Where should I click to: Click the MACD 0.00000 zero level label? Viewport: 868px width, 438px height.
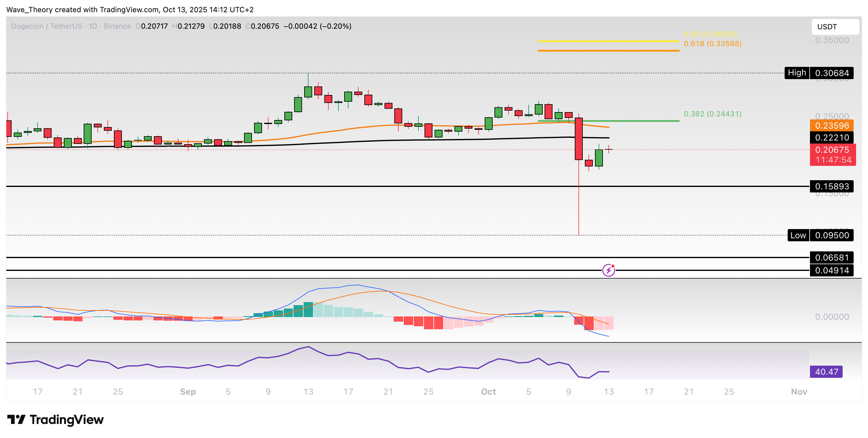coord(831,317)
